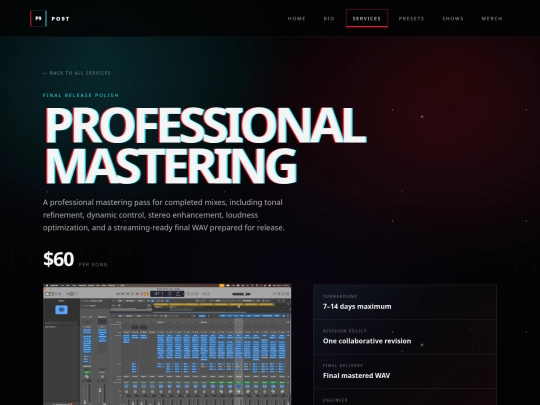Click the Turnaround label
The image size is (540, 405).
coord(340,296)
